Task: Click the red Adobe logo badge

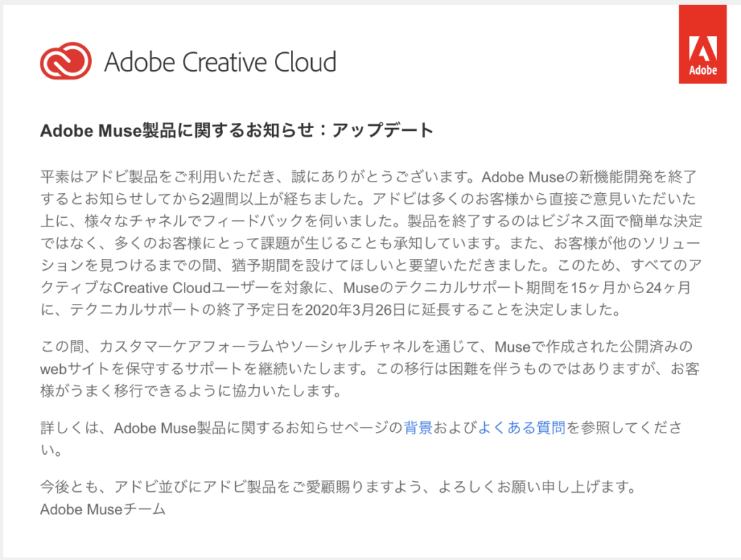Action: (702, 45)
